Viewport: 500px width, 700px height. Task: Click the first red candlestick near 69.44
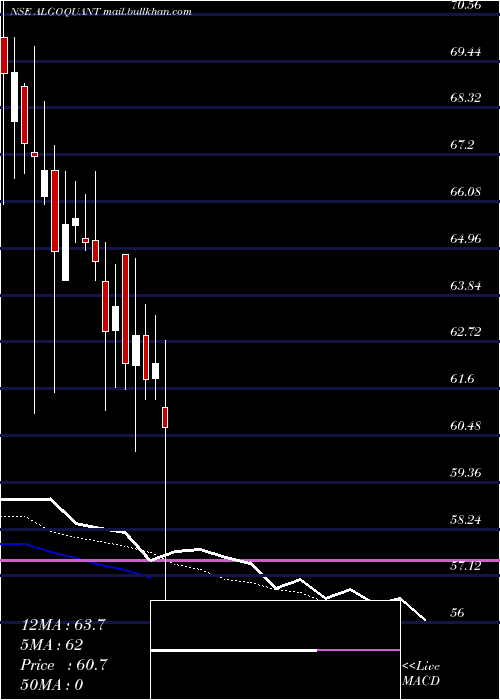[4, 55]
